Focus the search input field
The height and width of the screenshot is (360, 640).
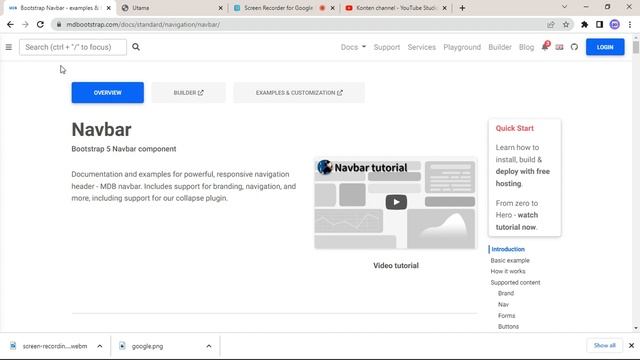click(x=73, y=47)
